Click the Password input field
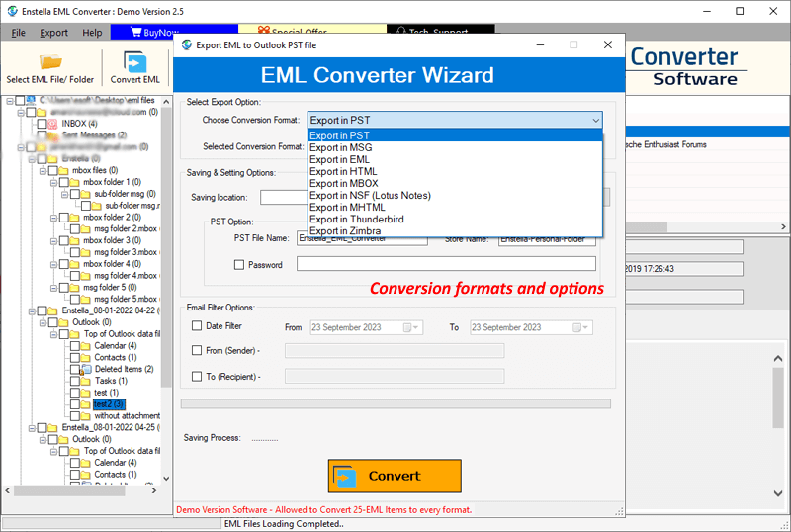 [x=446, y=264]
